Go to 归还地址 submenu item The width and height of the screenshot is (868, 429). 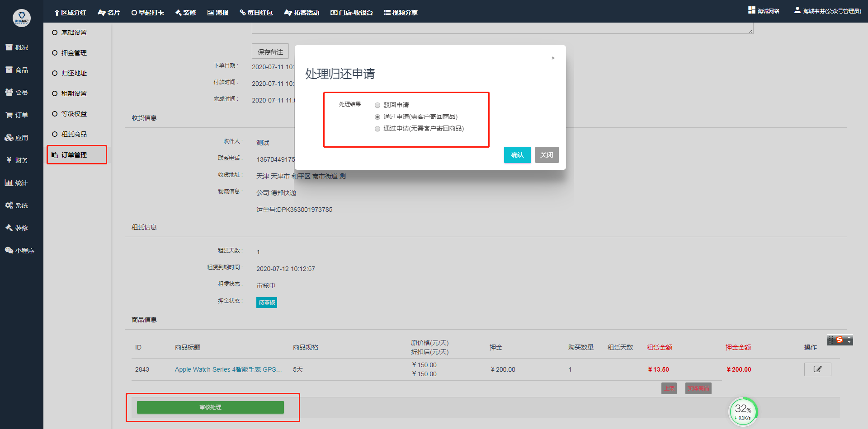pos(70,73)
